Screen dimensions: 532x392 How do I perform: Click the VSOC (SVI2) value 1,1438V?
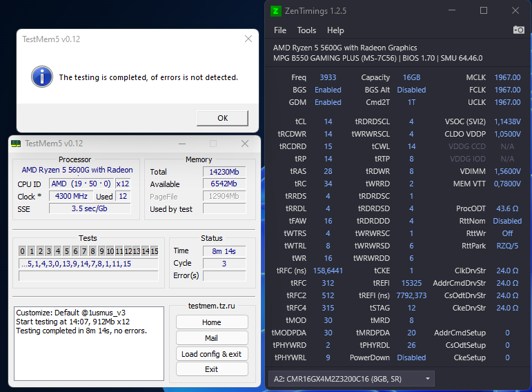[x=507, y=121]
